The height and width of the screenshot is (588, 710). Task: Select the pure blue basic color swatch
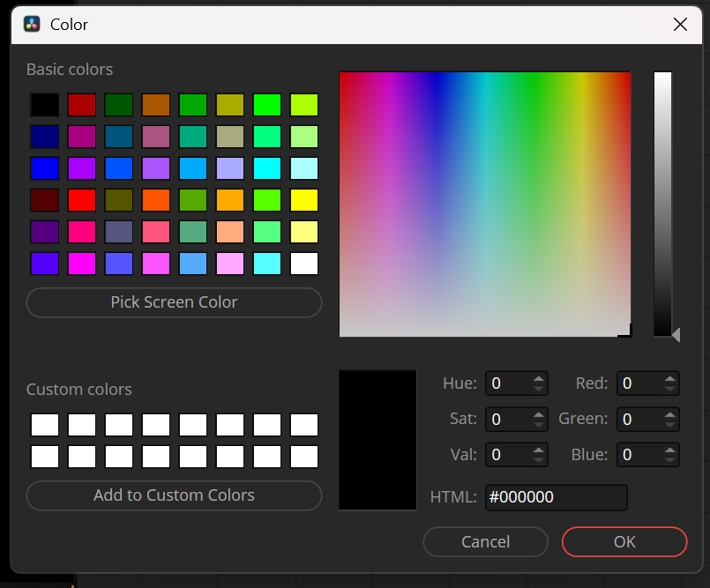point(45,168)
